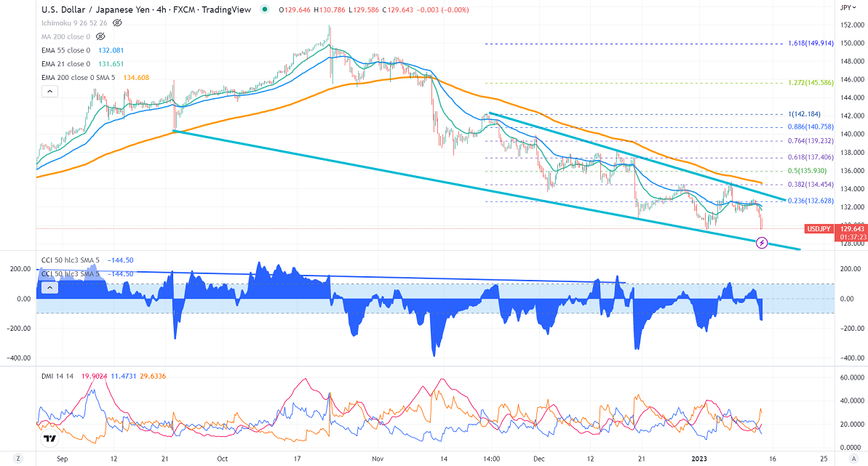Viewport: 868px width, 466px height.
Task: Select the DMI 14 14 legend
Action: (x=57, y=377)
